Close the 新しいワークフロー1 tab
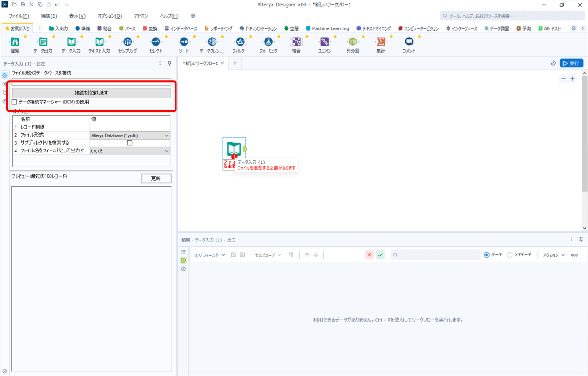Viewport: 588px width, 376px height. pyautogui.click(x=223, y=63)
